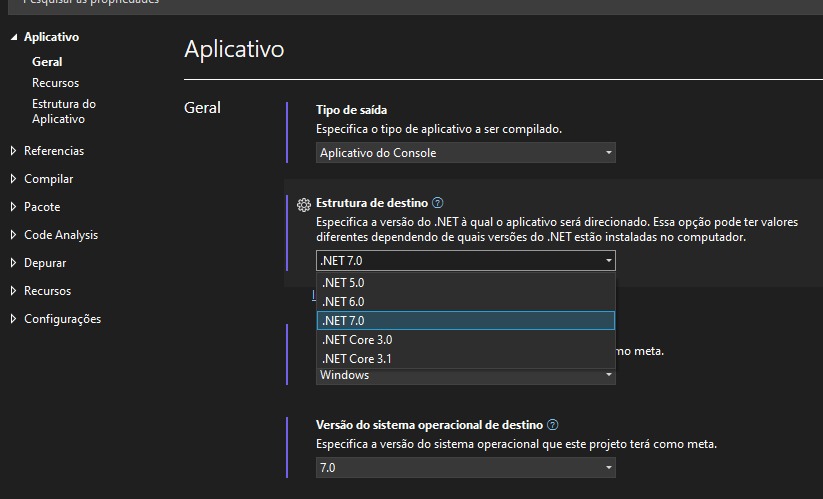Expand the Compilar section
Image resolution: width=823 pixels, height=499 pixels.
point(14,178)
